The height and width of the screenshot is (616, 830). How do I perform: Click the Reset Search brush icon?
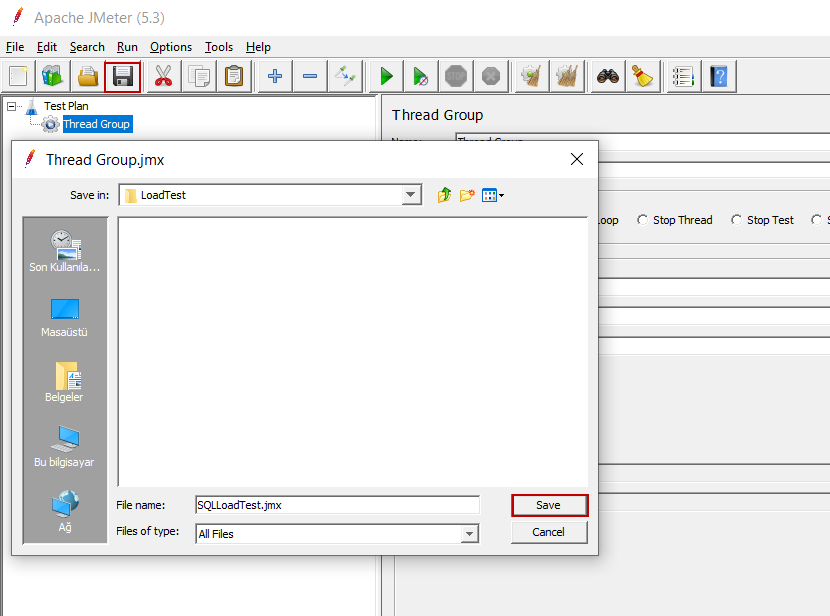pyautogui.click(x=643, y=76)
